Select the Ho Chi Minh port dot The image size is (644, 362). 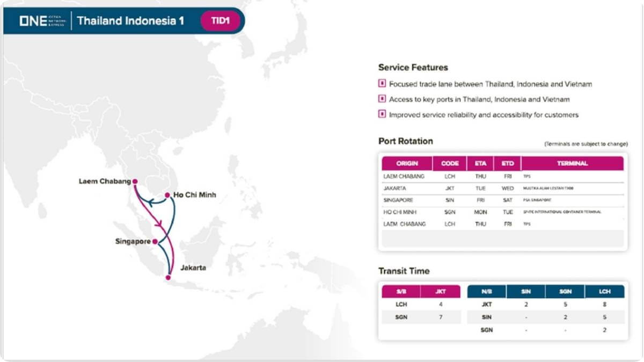click(x=167, y=195)
